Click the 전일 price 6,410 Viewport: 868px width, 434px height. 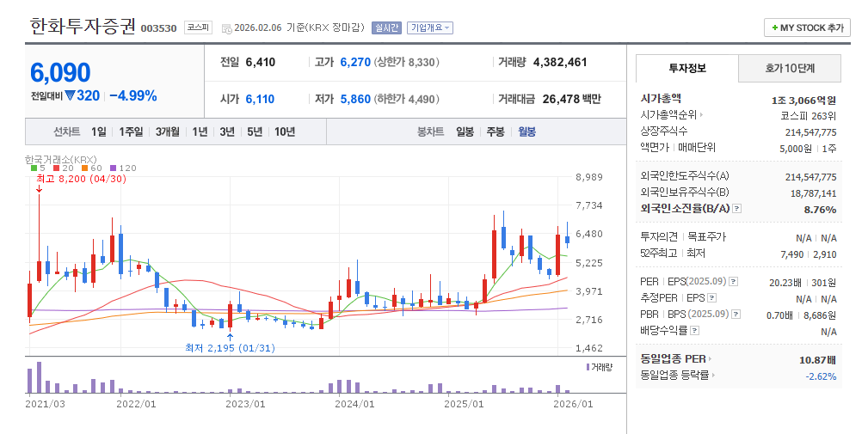pyautogui.click(x=260, y=63)
